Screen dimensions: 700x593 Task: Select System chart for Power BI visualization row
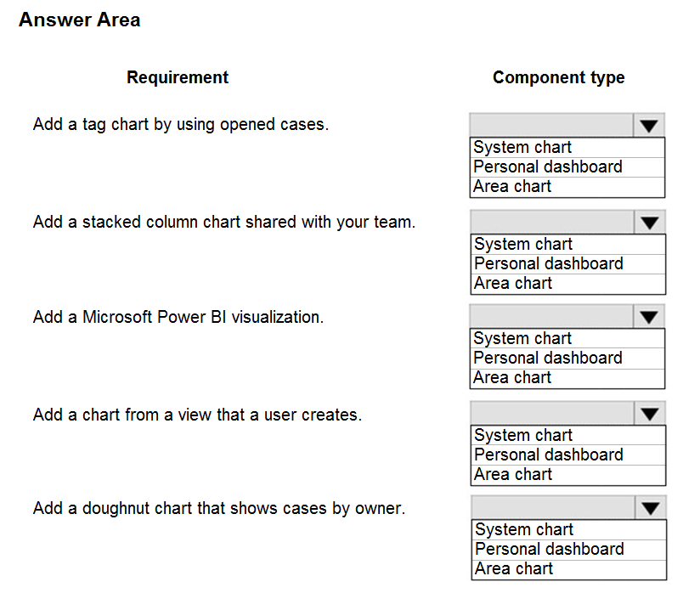tap(523, 338)
